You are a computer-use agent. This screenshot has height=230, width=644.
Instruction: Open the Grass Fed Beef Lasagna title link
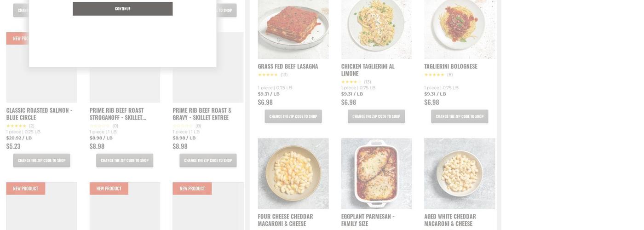[x=288, y=66]
